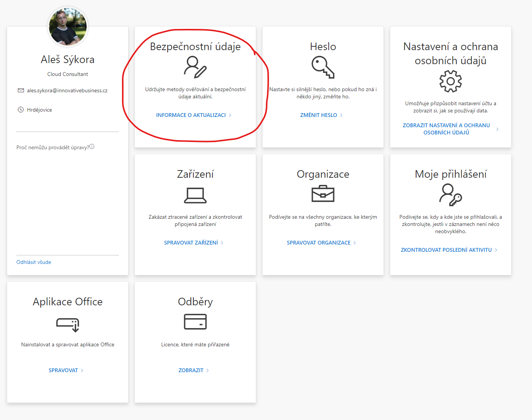Click SPRAVOVAT in the Aplikace Office card
Image resolution: width=532 pixels, height=420 pixels.
(63, 370)
